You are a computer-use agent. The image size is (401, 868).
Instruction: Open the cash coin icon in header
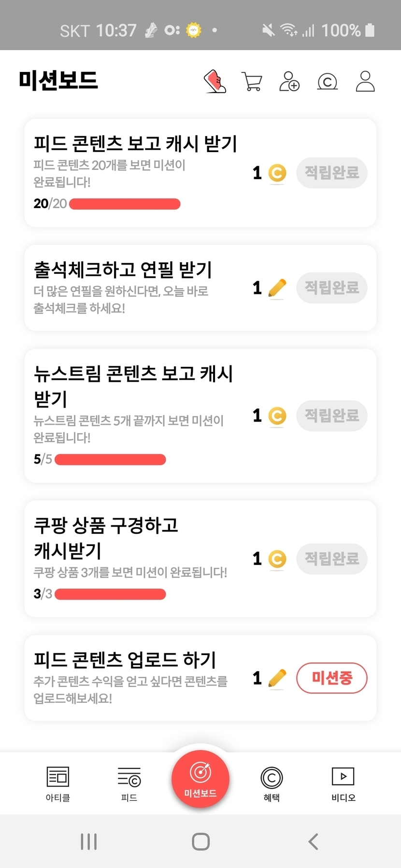327,82
